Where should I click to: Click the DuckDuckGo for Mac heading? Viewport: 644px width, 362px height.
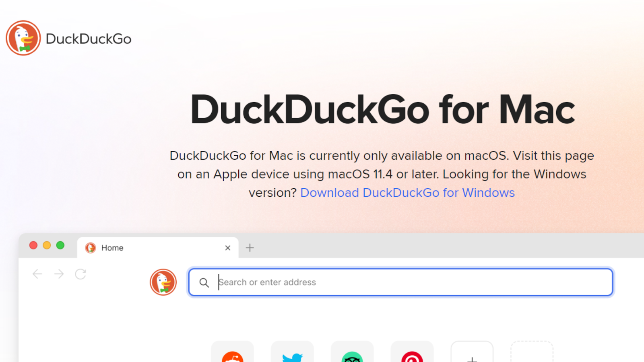382,109
